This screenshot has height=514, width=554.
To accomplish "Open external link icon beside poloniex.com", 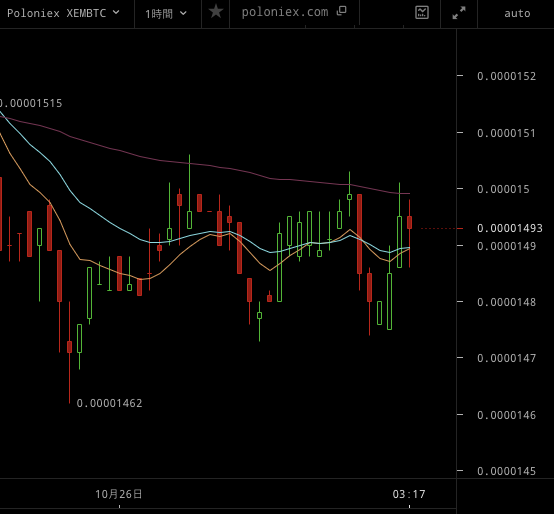I will [x=341, y=11].
